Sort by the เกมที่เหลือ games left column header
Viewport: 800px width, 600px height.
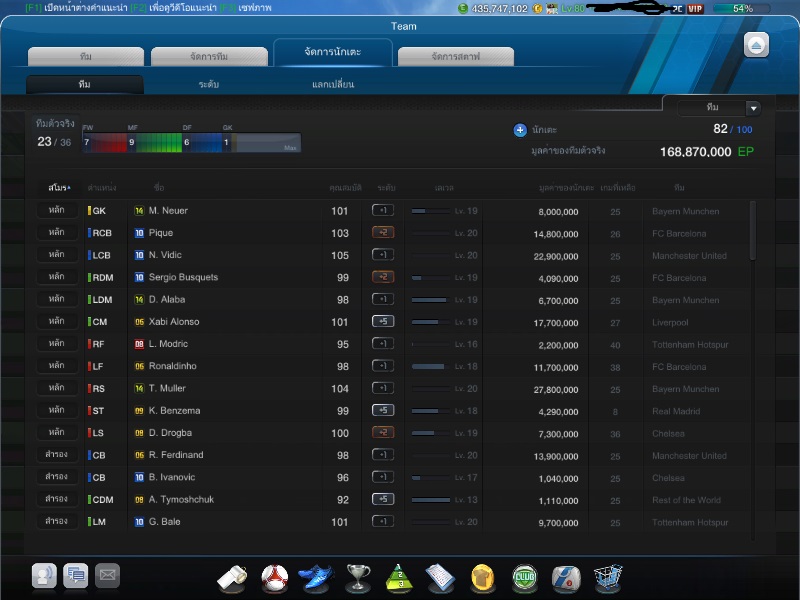[618, 188]
